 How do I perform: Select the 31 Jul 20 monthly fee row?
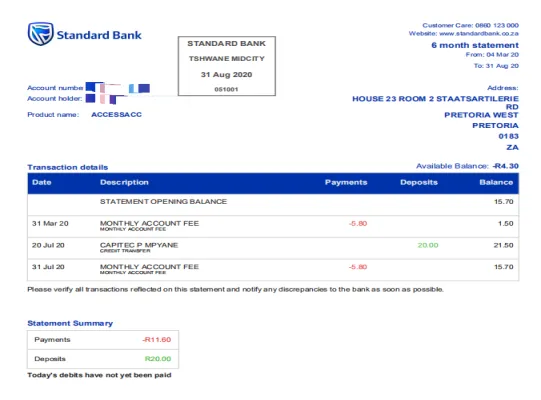tap(273, 270)
